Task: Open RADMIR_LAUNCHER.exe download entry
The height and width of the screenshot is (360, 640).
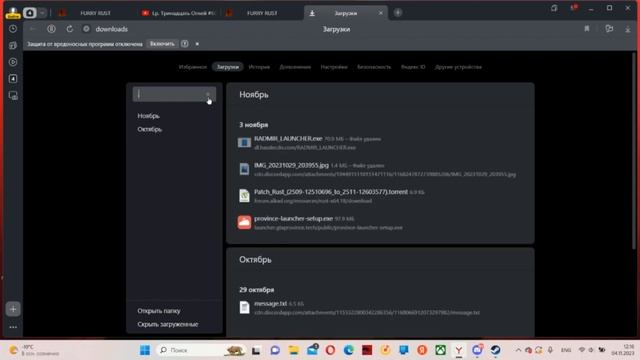Action: point(288,139)
